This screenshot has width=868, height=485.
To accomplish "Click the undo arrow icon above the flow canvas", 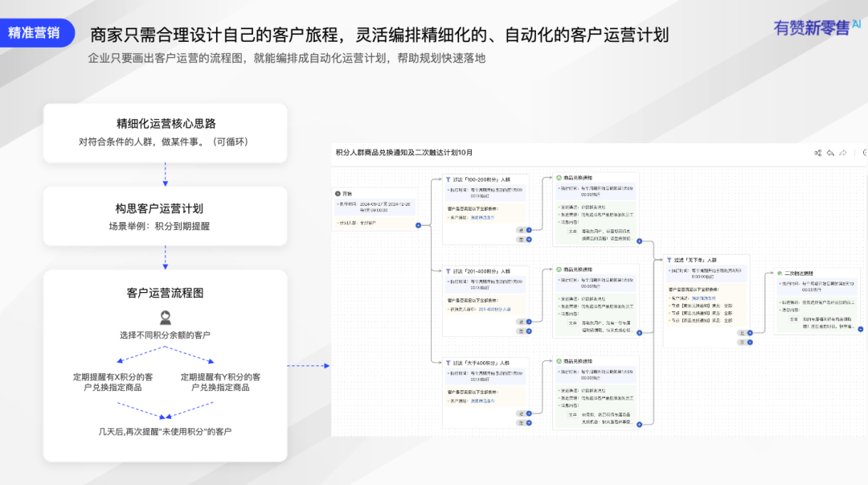I will [830, 151].
